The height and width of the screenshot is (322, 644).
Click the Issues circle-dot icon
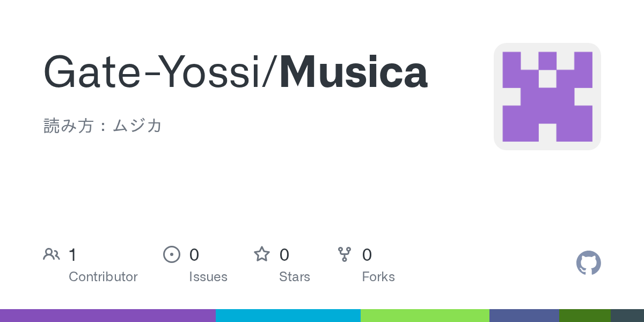(171, 254)
